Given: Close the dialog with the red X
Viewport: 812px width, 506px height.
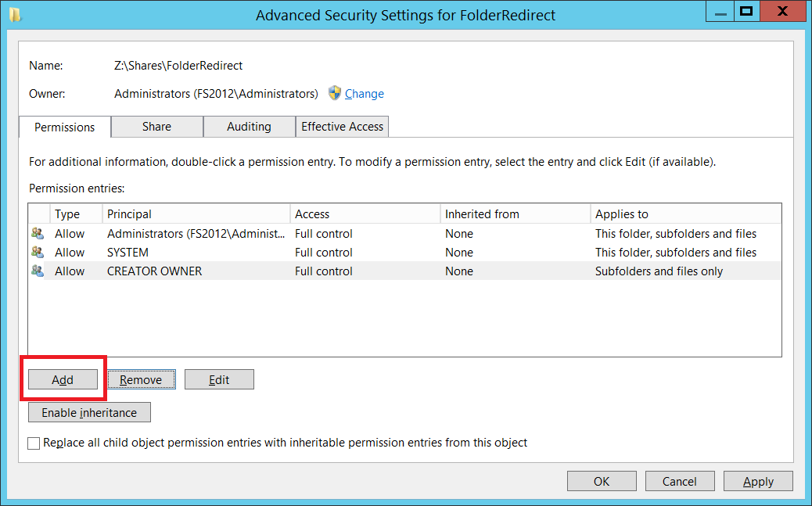Looking at the screenshot, I should [782, 12].
